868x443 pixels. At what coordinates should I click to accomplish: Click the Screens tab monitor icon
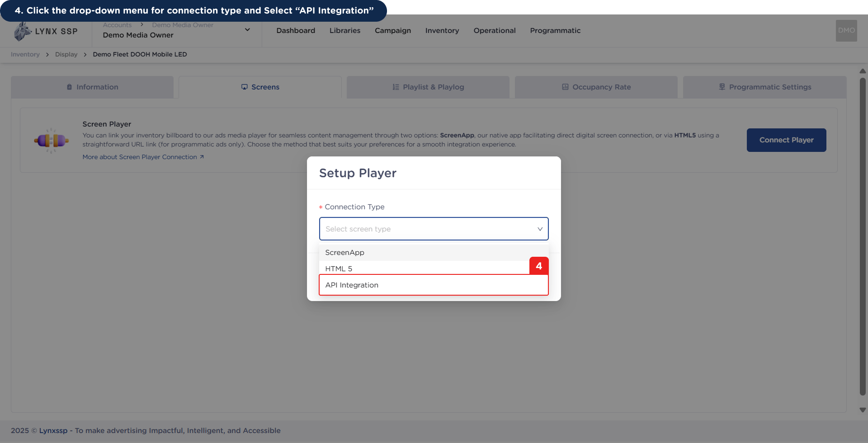(x=245, y=87)
